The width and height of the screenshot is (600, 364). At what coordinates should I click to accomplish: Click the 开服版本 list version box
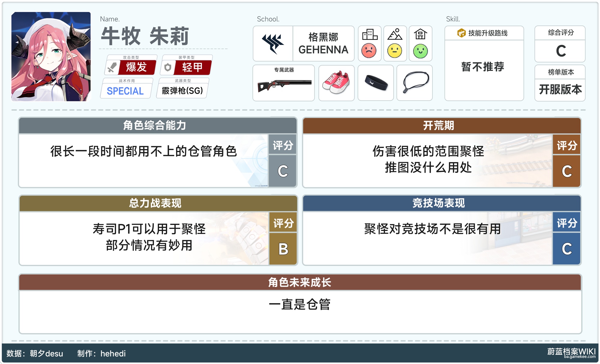[560, 89]
